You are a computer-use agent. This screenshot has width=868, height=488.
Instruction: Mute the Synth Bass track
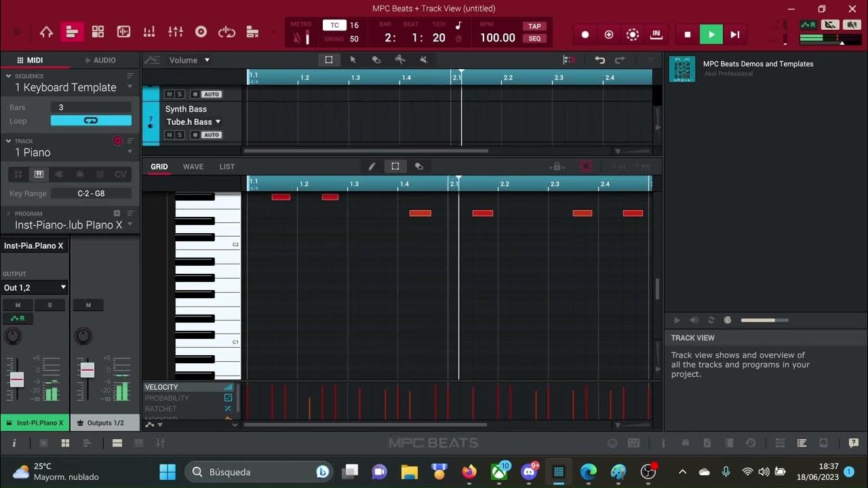pos(170,135)
